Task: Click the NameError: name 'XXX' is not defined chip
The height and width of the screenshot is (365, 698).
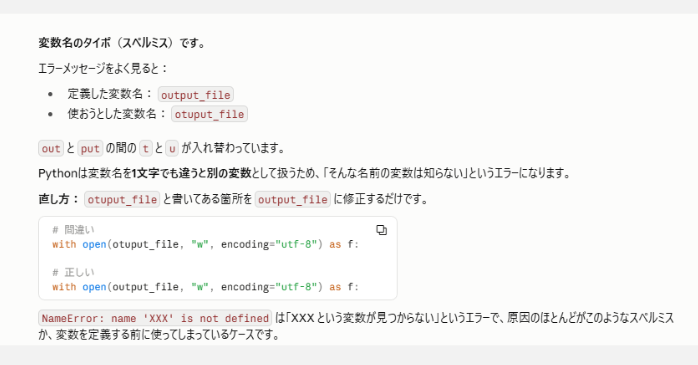Action: (x=155, y=318)
